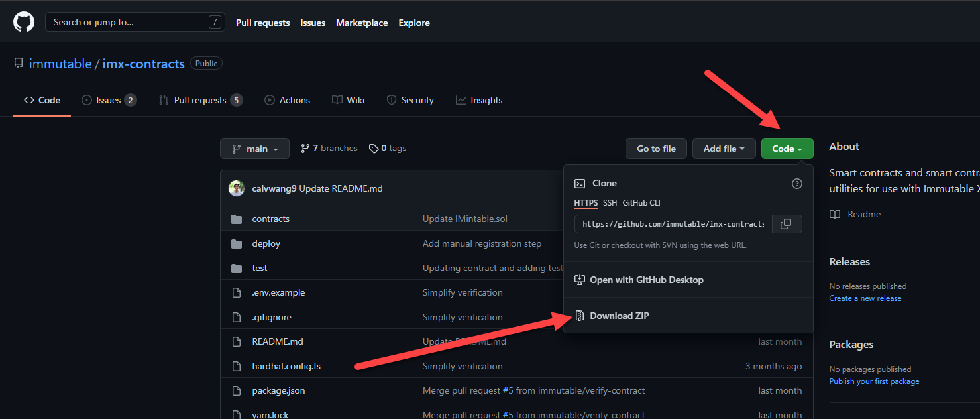Open the Update README.md commit message
This screenshot has width=980, height=419.
[x=341, y=188]
